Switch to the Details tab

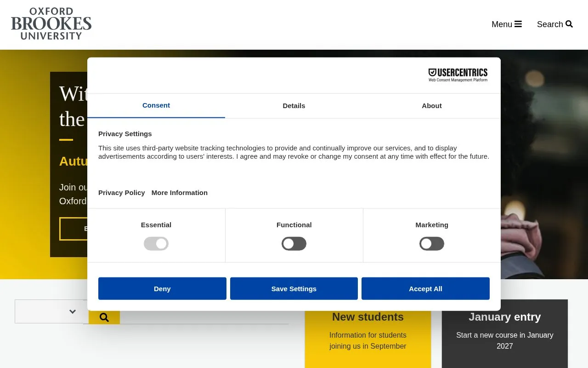point(294,106)
